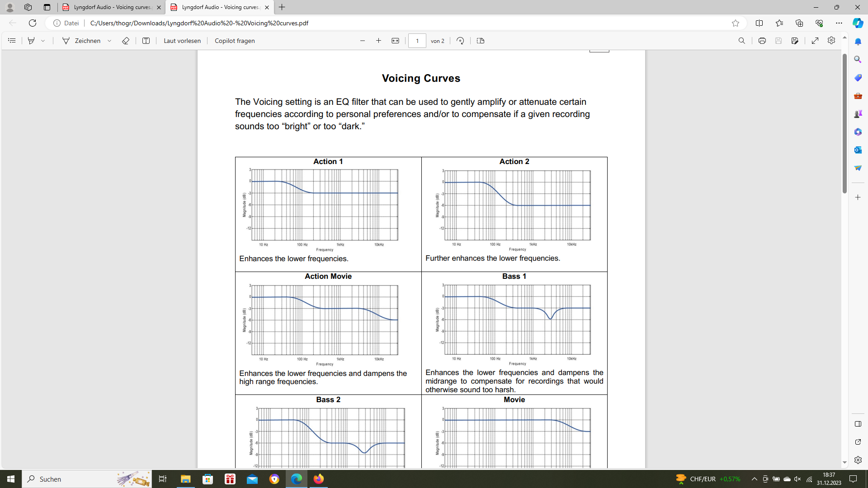Print the PDF document

(762, 41)
